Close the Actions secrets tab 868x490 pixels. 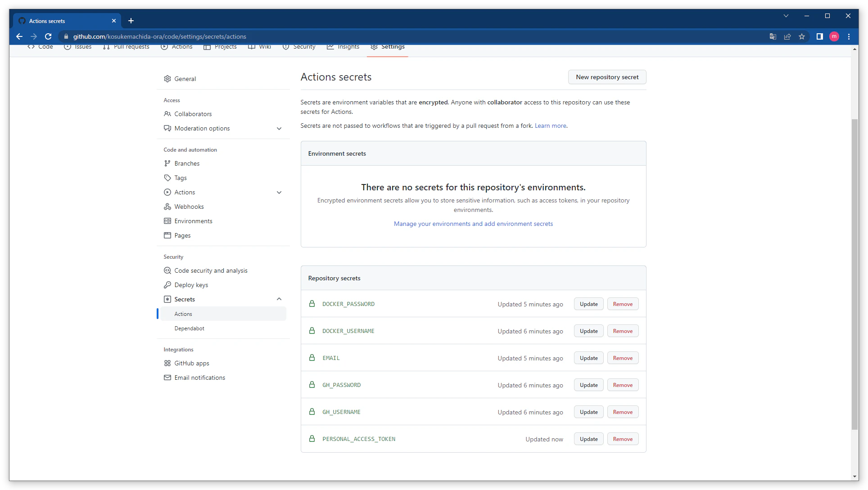(114, 21)
